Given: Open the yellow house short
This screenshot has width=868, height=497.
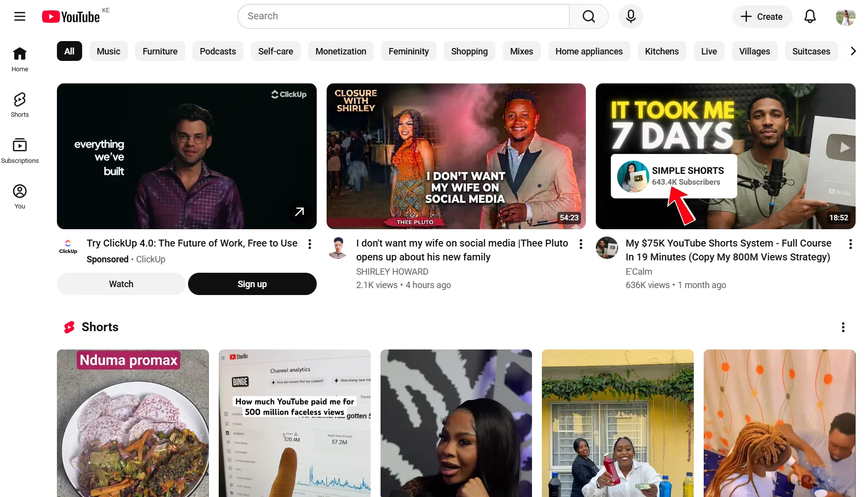Looking at the screenshot, I should pyautogui.click(x=618, y=423).
